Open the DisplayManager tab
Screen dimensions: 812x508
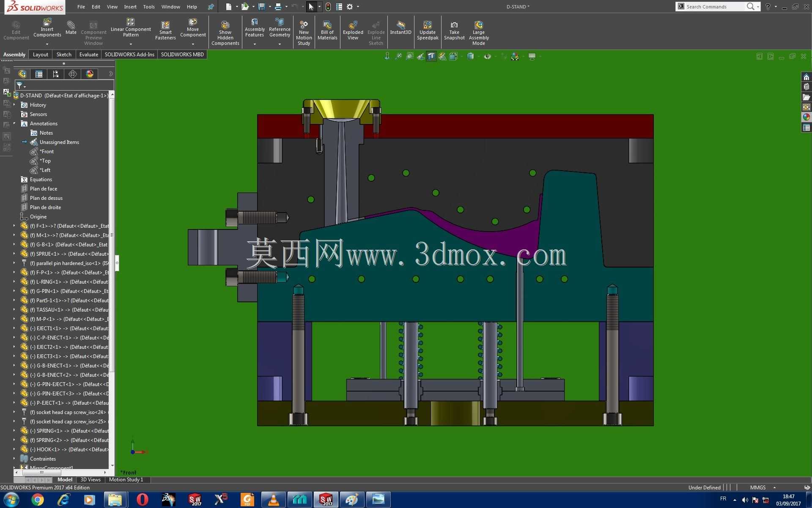(90, 74)
